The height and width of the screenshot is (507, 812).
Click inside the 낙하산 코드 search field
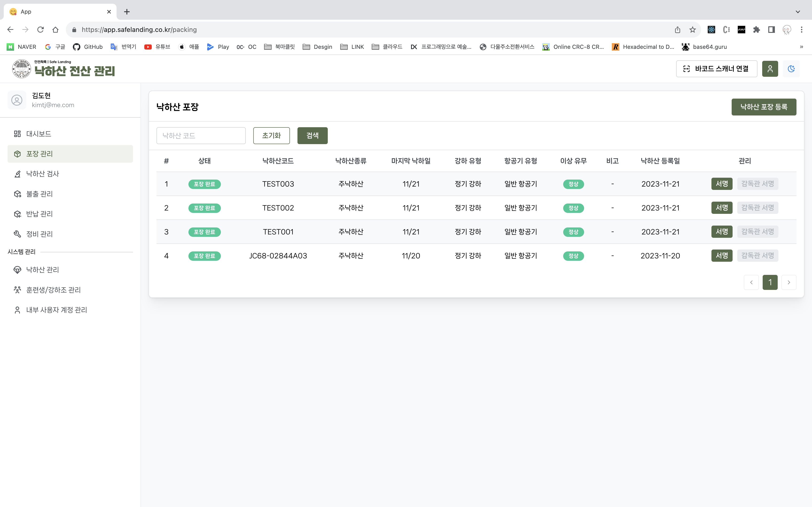coord(201,135)
